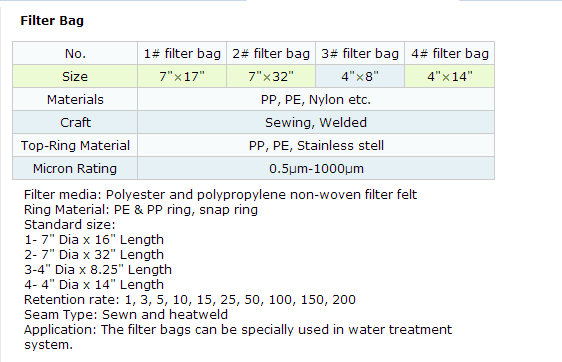
Task: Click the Seam Type text line
Action: point(126,315)
